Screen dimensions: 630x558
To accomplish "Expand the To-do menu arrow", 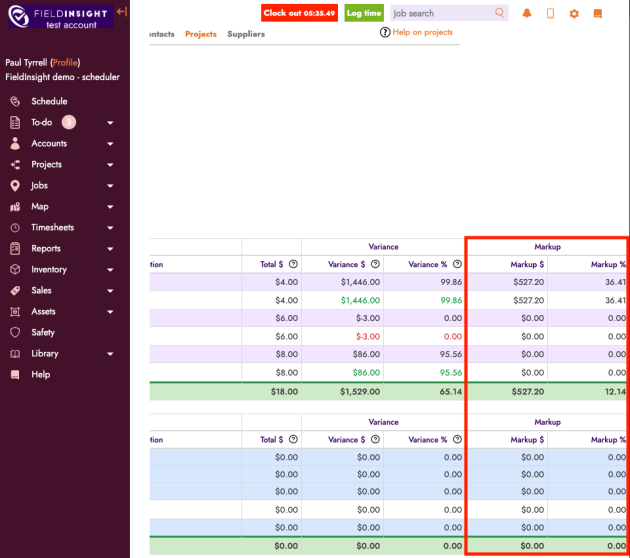I will [x=110, y=123].
